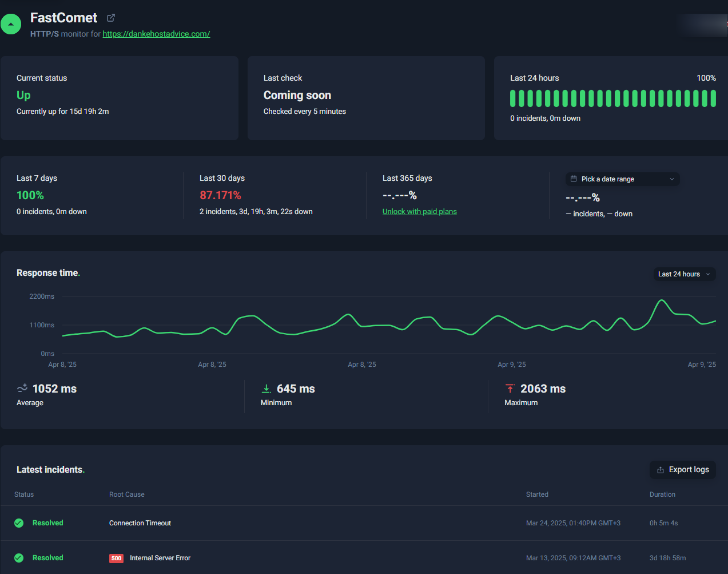Click the maximum response time arrow icon
The width and height of the screenshot is (728, 574).
pyautogui.click(x=510, y=389)
